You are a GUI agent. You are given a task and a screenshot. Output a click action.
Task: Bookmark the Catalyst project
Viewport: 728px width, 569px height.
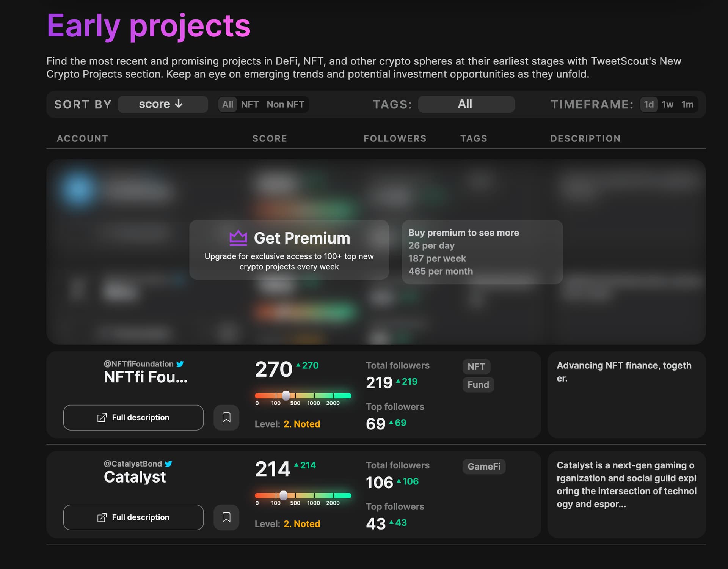click(x=226, y=517)
